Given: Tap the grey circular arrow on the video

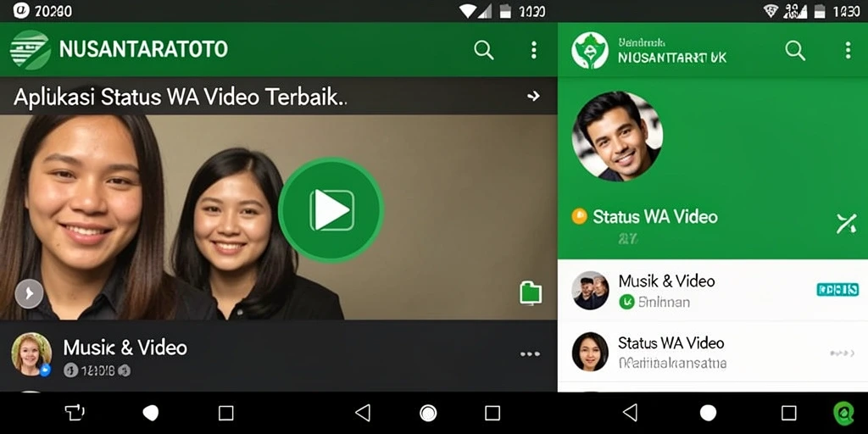Looking at the screenshot, I should click(29, 294).
